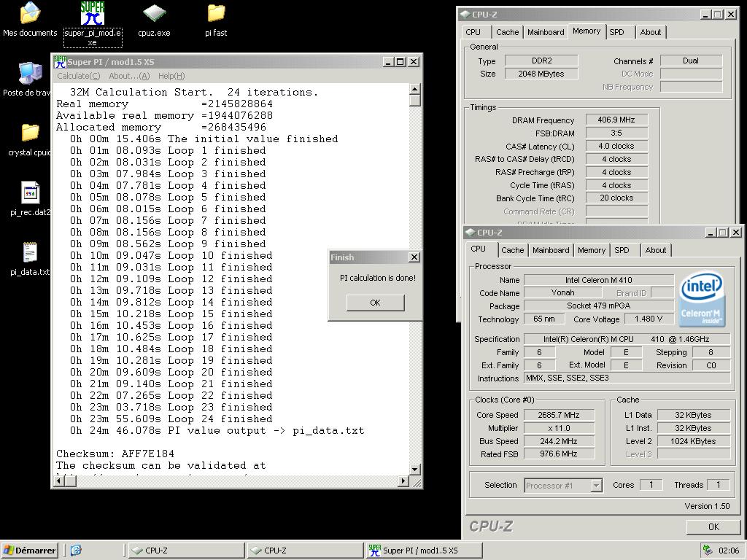Click the system tray network icon

[x=708, y=551]
